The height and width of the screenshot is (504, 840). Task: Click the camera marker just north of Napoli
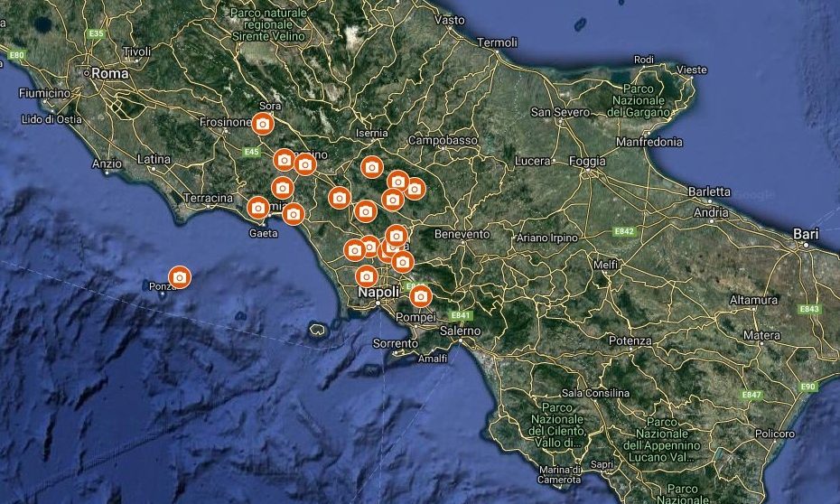pos(367,276)
